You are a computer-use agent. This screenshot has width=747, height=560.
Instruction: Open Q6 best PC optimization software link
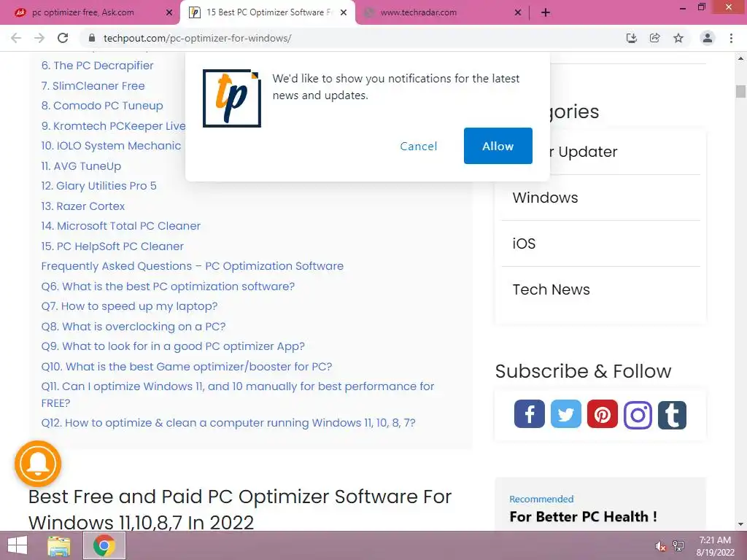(x=169, y=286)
